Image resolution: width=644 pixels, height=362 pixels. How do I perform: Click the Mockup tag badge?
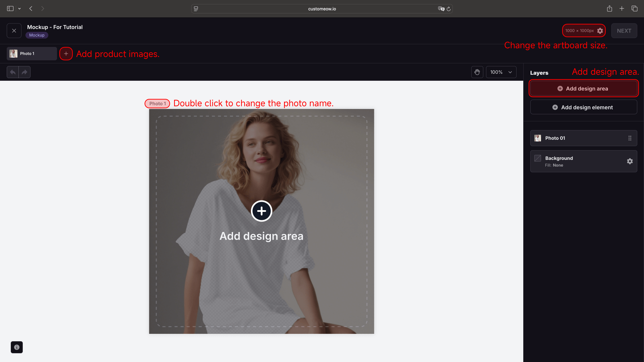tap(37, 35)
